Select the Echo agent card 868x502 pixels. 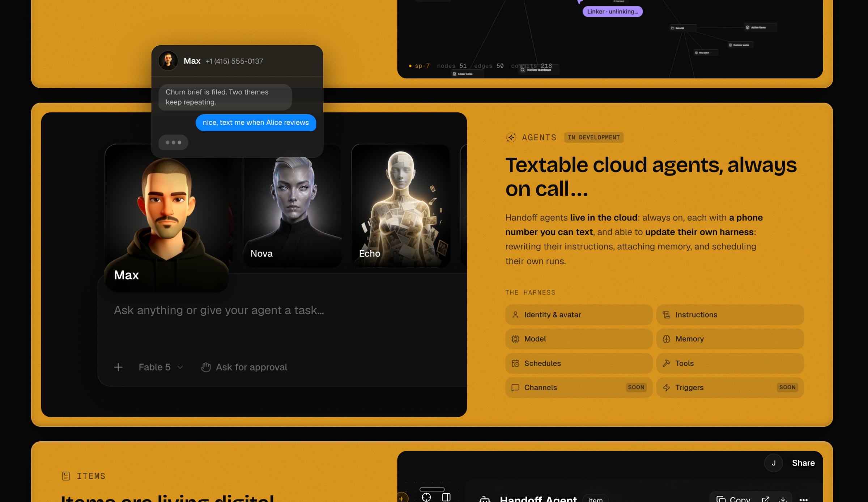401,206
